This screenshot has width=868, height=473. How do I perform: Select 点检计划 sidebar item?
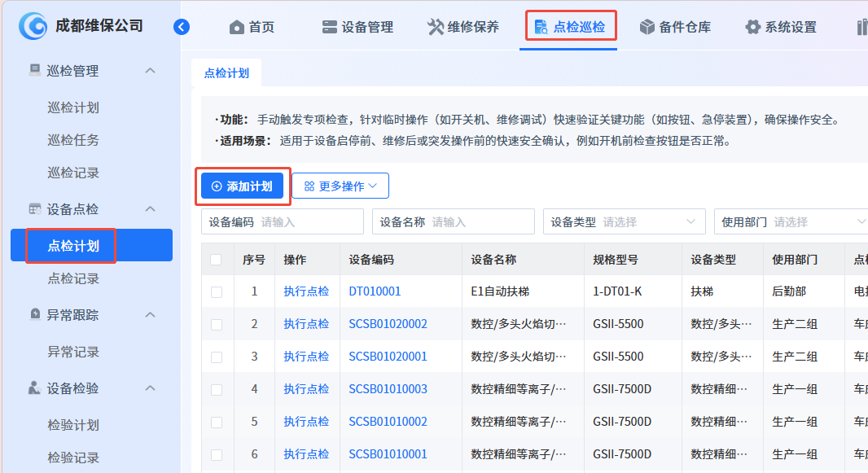[x=91, y=245]
